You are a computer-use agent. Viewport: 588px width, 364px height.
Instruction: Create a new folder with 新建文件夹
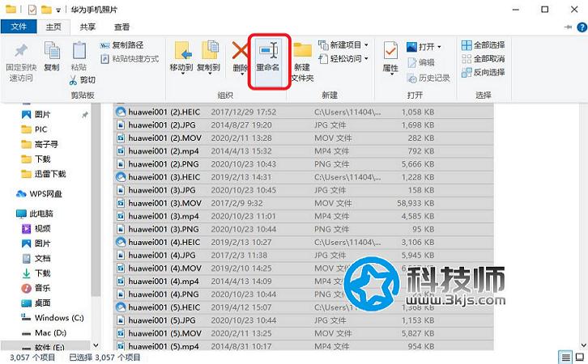302,59
